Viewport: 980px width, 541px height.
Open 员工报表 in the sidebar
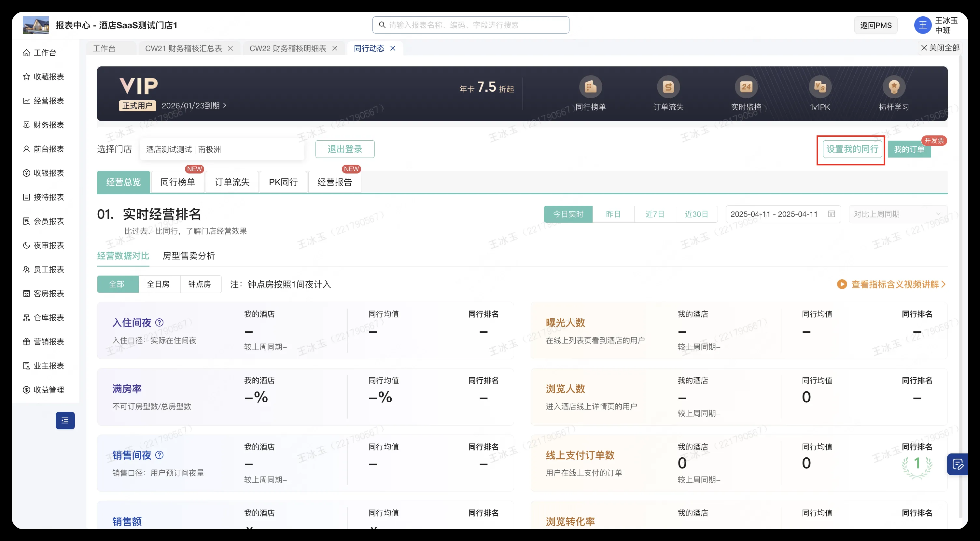point(44,269)
